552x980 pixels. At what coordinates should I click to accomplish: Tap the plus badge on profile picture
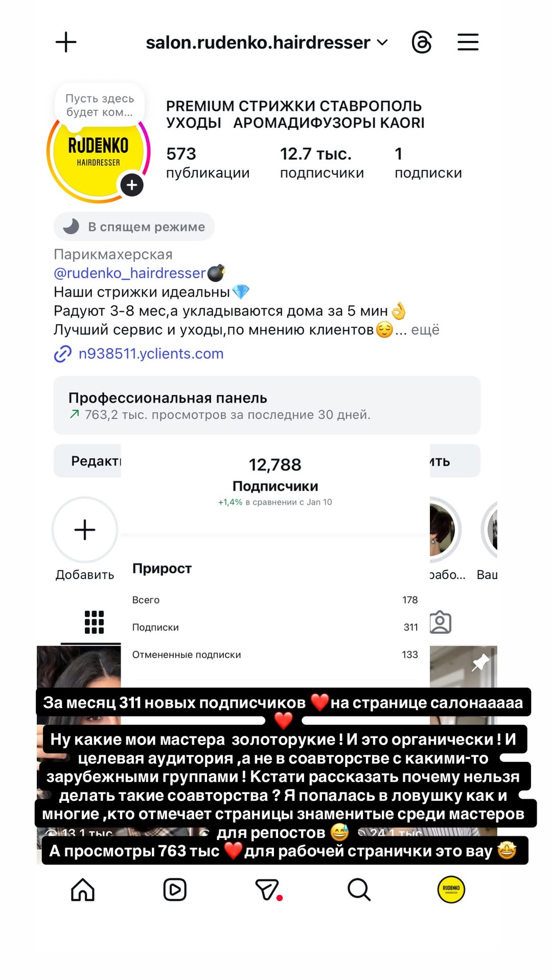[132, 185]
